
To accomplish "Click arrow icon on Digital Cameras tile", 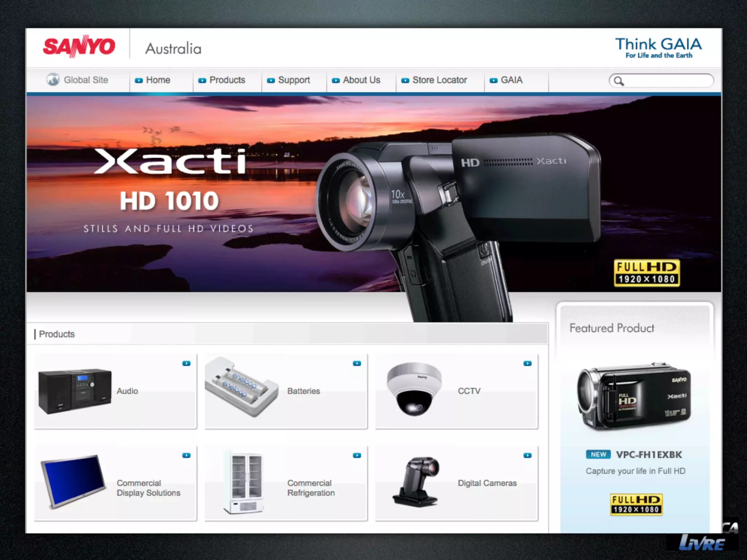I will [x=527, y=455].
